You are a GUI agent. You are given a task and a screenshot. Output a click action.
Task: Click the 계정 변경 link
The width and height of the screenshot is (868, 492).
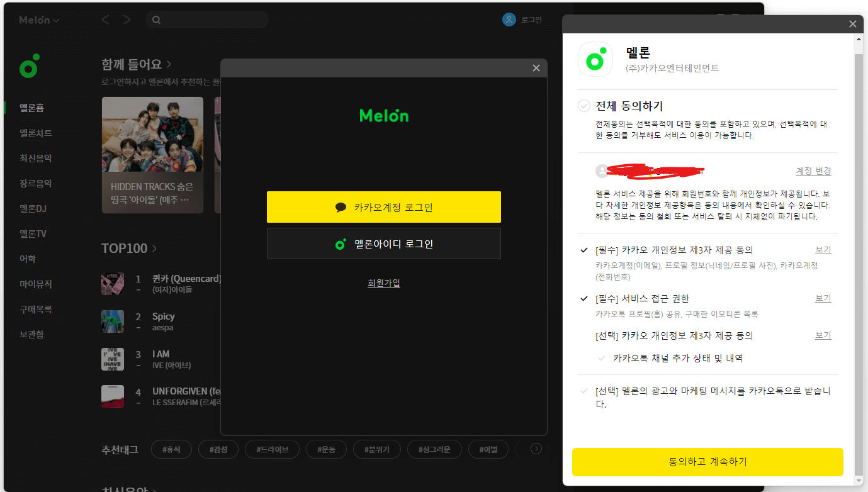814,171
